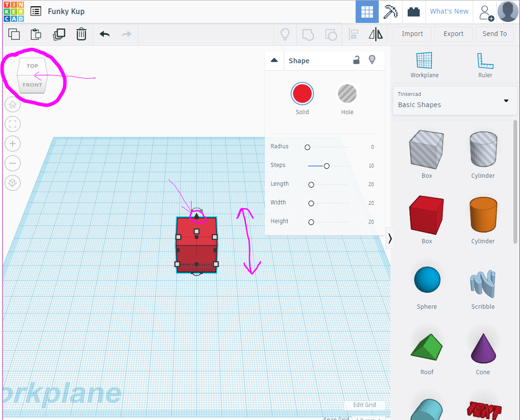The width and height of the screenshot is (520, 420).
Task: Open the designs list menu icon
Action: [x=36, y=11]
